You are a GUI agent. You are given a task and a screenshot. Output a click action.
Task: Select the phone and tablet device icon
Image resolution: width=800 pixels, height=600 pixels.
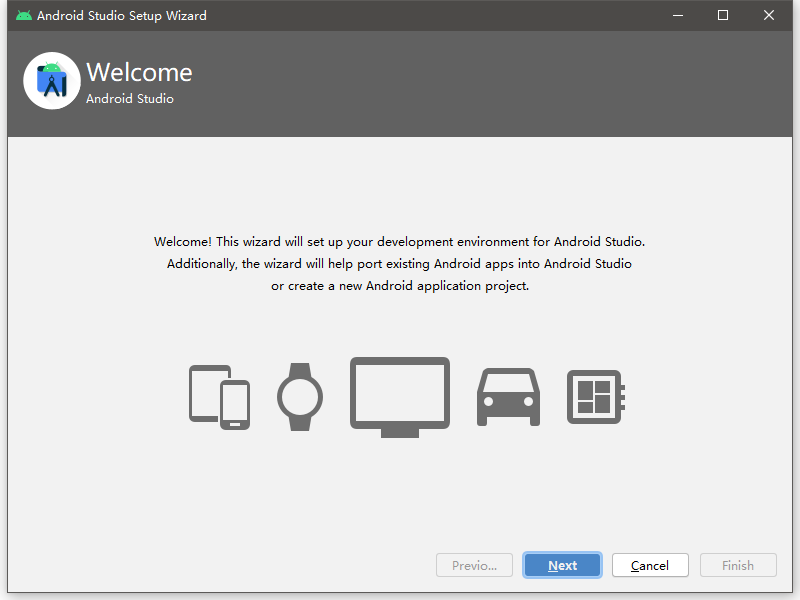coord(219,397)
